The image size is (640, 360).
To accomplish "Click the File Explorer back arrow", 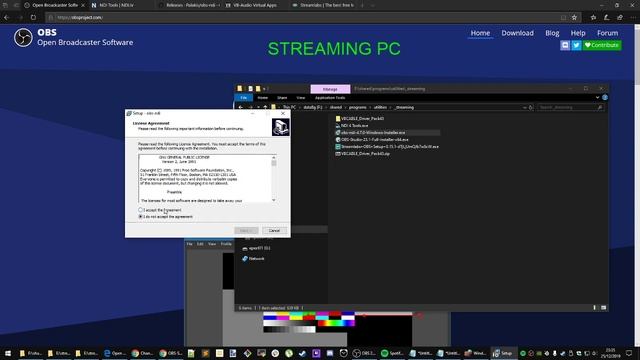I will point(241,107).
